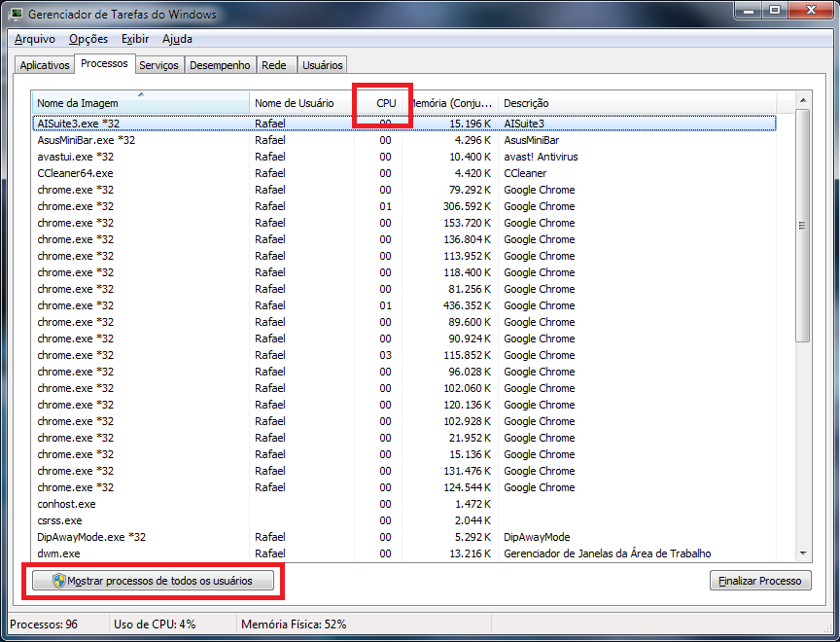Select chrome.exe using 79.292 K memory
The width and height of the screenshot is (840, 642).
(x=404, y=191)
